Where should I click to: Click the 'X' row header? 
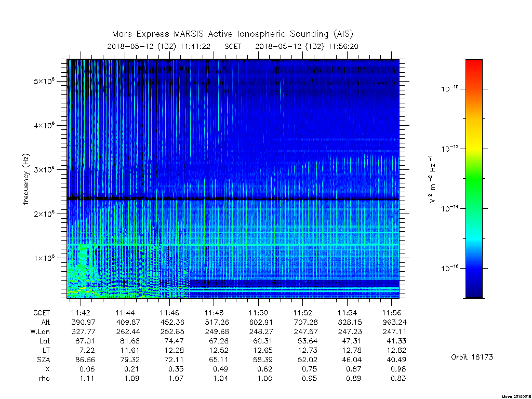(47, 369)
